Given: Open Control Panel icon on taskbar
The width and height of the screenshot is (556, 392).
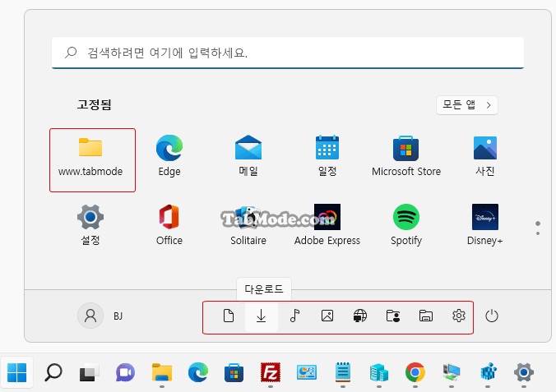Looking at the screenshot, I should pyautogui.click(x=306, y=372).
